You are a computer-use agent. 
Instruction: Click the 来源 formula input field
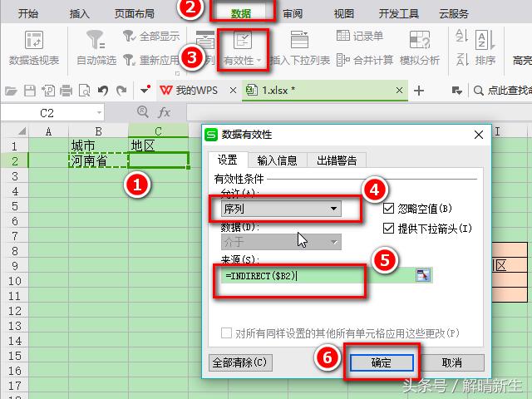click(318, 275)
